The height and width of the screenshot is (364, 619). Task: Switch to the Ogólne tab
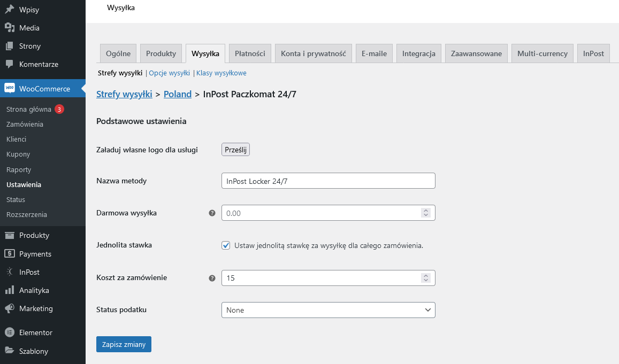click(118, 53)
